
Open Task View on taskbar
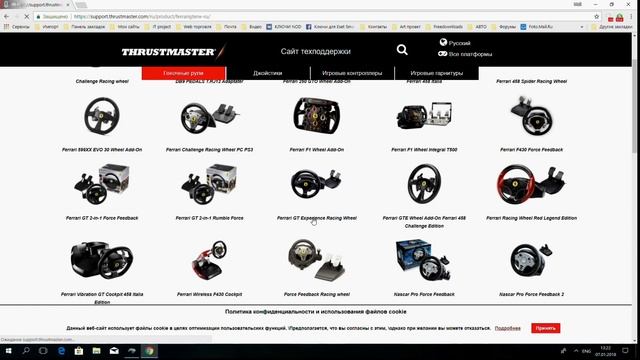tap(43, 351)
